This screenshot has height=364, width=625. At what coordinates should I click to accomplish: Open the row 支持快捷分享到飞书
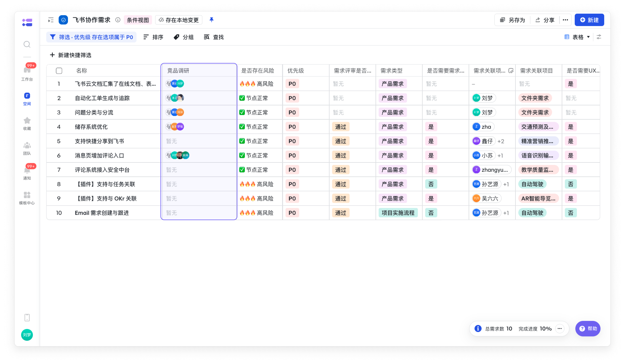[99, 141]
